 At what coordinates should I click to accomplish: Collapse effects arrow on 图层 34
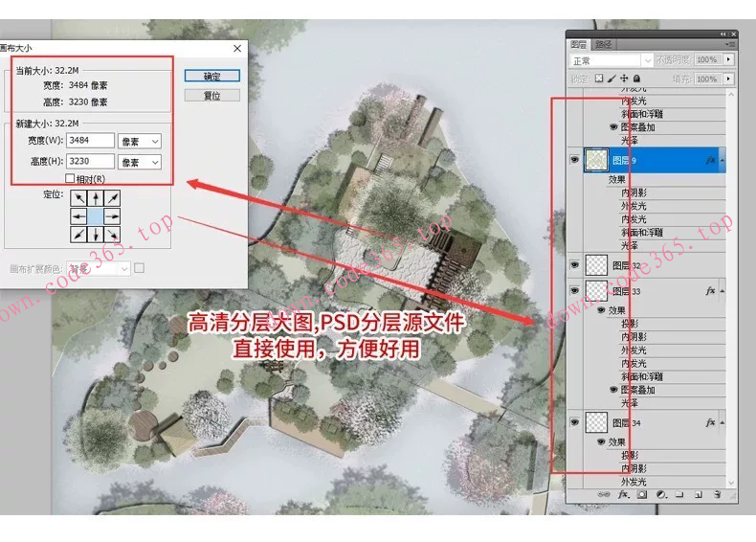pos(723,423)
